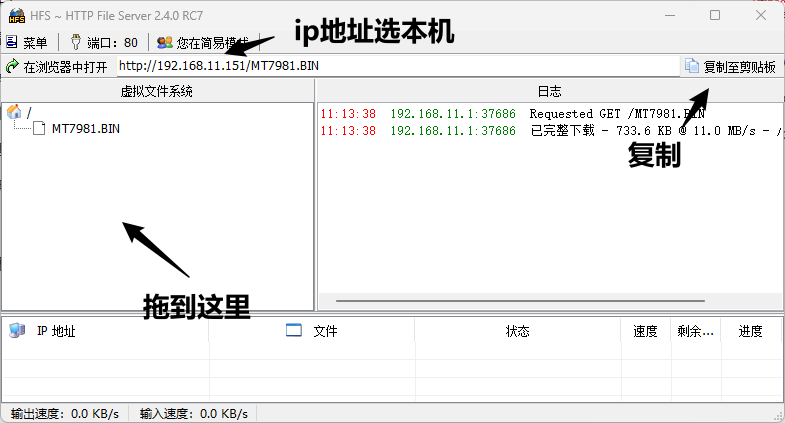Image resolution: width=785 pixels, height=423 pixels.
Task: Click the HFS application icon in title bar
Action: click(x=16, y=15)
